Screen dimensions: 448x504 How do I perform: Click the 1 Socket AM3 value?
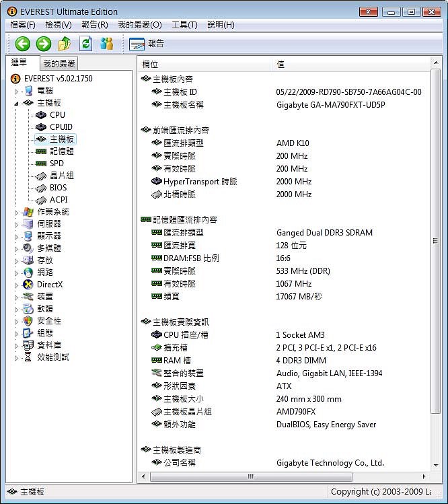point(300,335)
